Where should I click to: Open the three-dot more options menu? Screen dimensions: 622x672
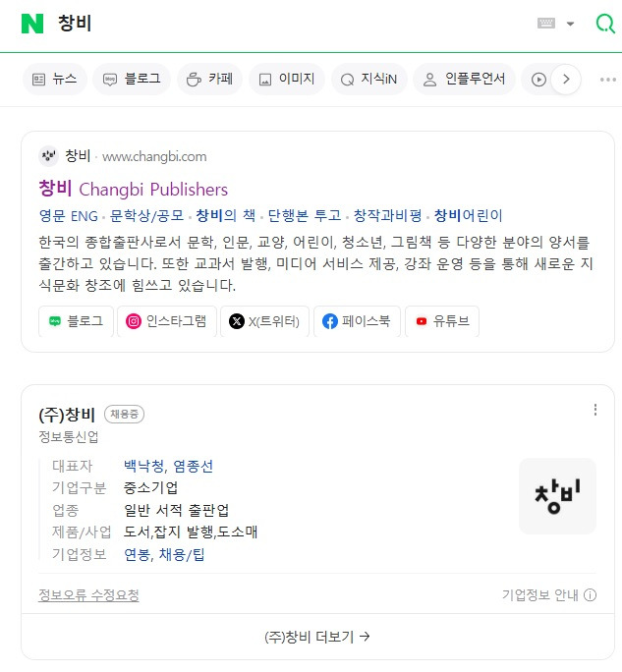[608, 80]
